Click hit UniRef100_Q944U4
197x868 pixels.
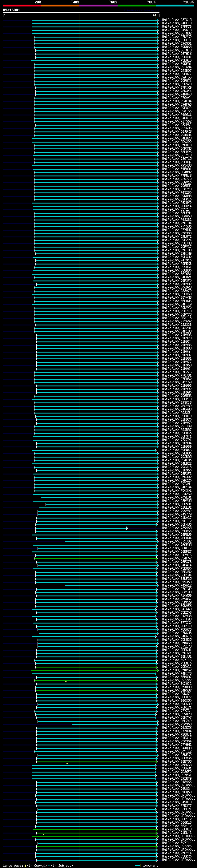point(177,135)
